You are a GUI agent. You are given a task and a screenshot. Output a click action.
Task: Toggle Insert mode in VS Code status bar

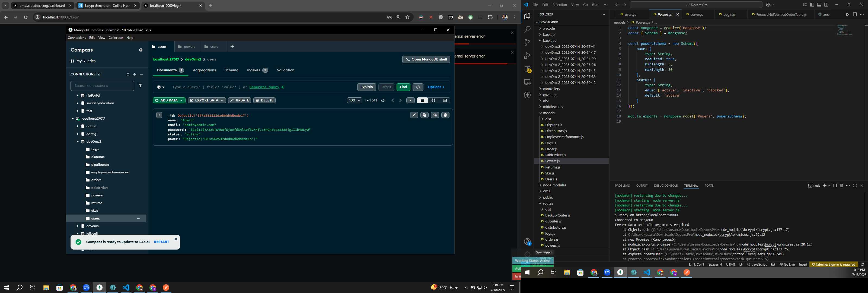pyautogui.click(x=803, y=265)
